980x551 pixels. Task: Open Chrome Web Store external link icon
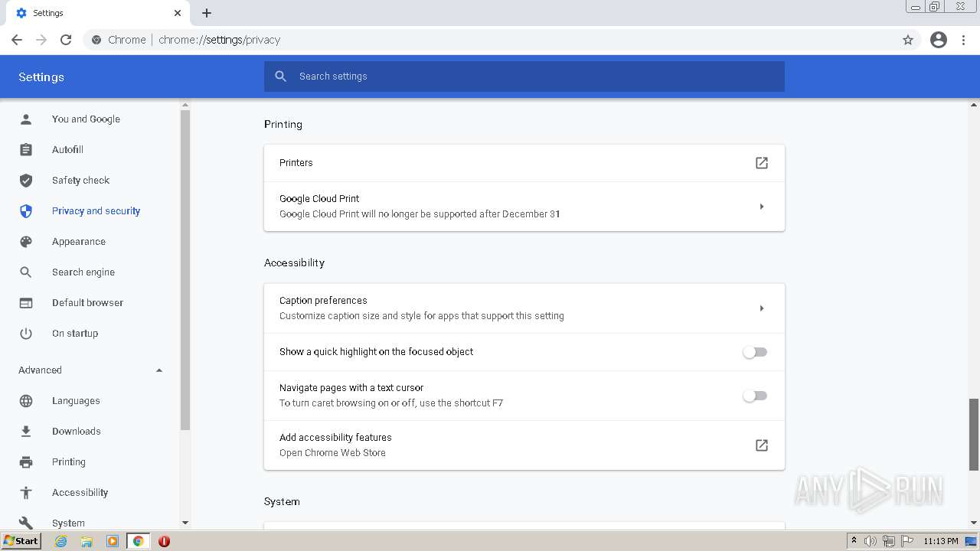[x=762, y=445]
